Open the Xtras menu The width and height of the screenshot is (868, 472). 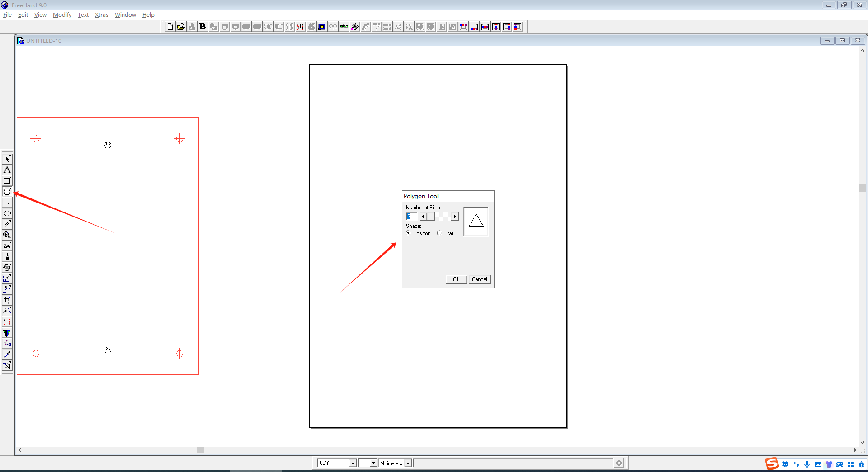(101, 15)
